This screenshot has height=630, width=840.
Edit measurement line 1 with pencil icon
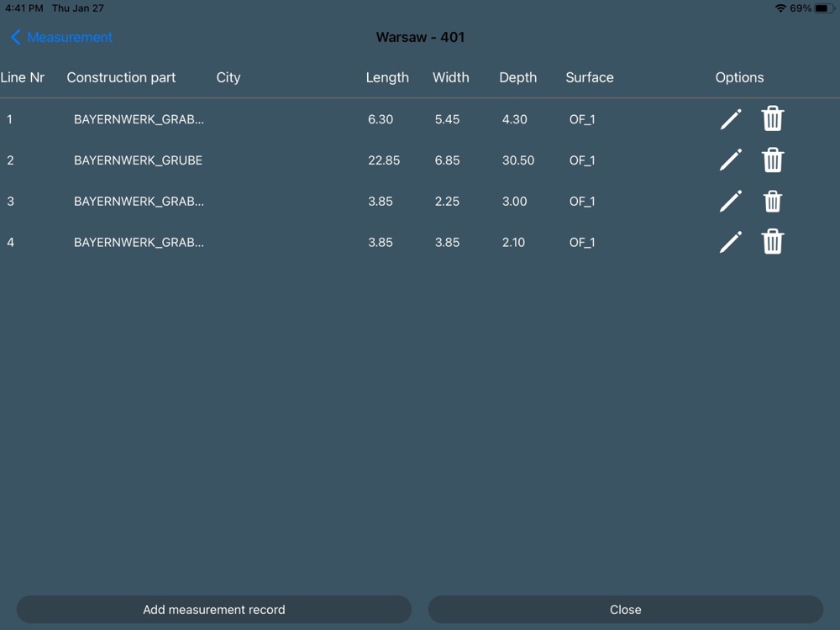click(x=731, y=119)
